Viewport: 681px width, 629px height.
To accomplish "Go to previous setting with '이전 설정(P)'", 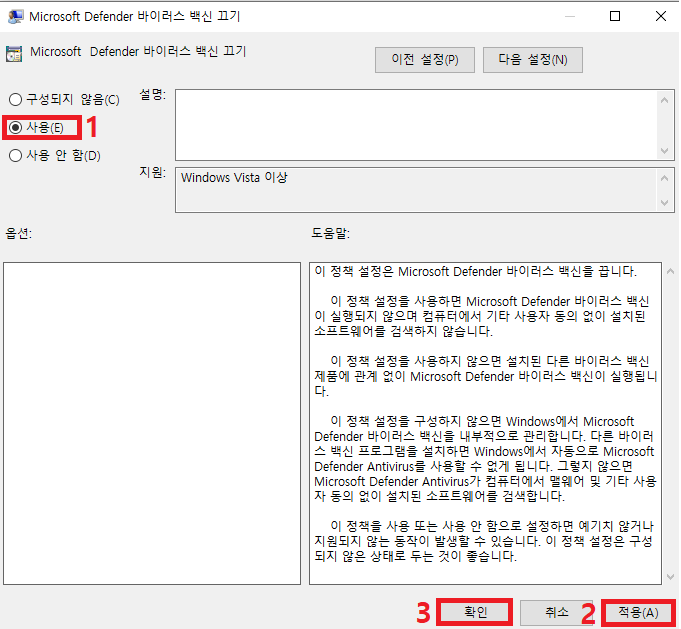I will [425, 60].
